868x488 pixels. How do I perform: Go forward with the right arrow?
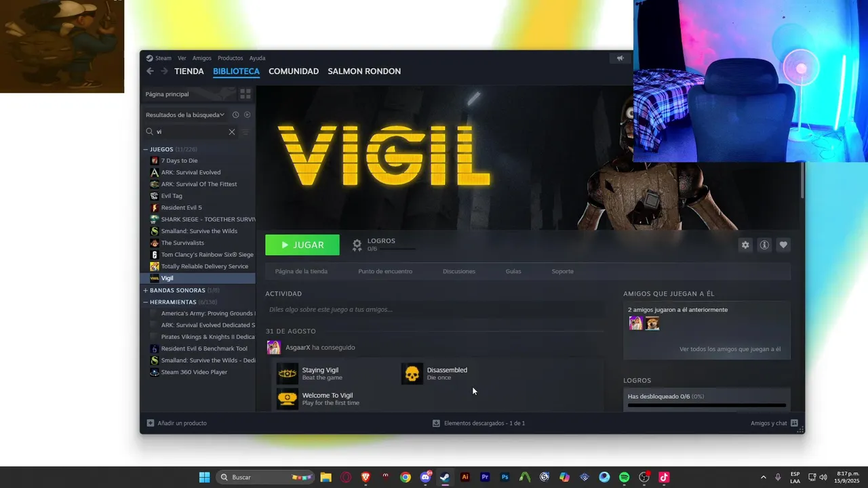click(x=164, y=71)
